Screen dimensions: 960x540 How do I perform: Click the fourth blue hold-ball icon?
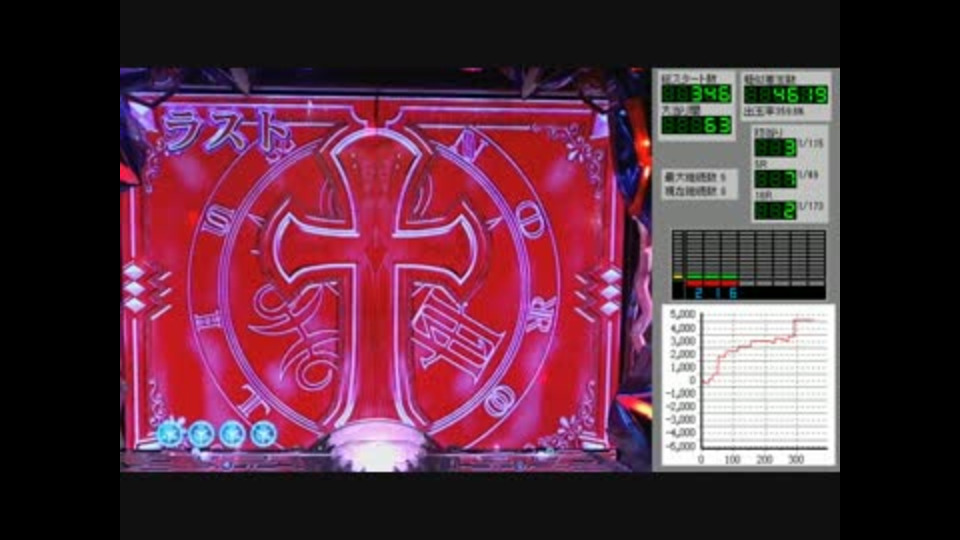pyautogui.click(x=263, y=435)
